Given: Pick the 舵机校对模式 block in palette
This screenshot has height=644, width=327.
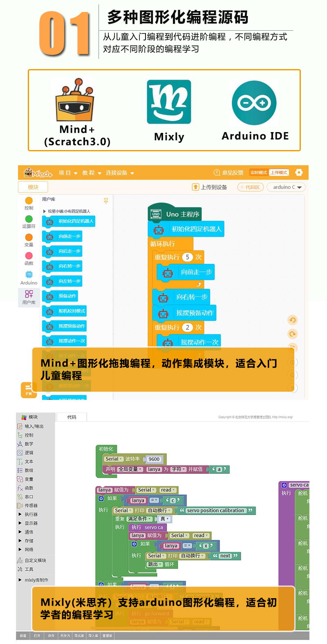Looking at the screenshot, I should coord(65,311).
